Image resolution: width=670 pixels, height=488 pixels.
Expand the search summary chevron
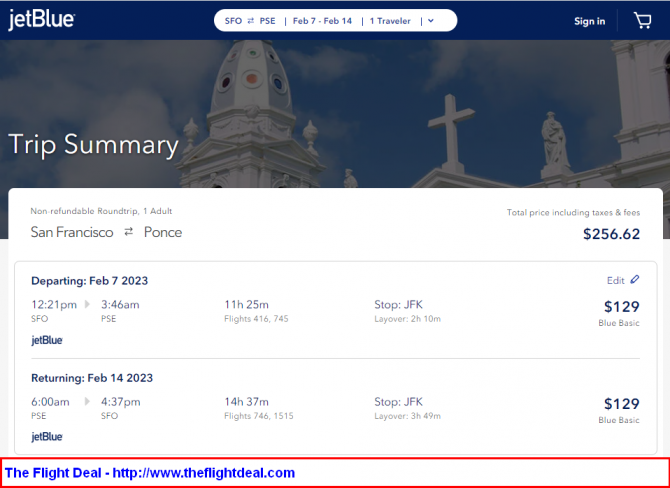(x=431, y=21)
